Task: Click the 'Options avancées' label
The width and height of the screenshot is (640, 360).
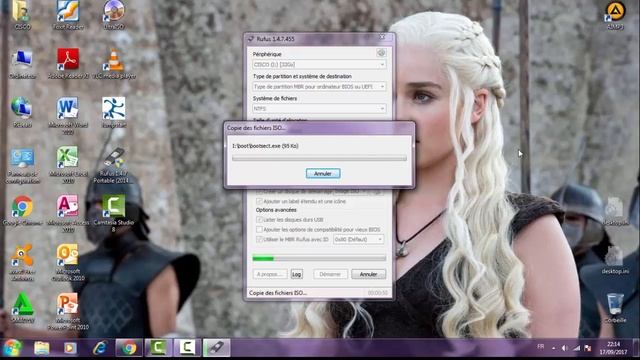Action: tap(276, 210)
